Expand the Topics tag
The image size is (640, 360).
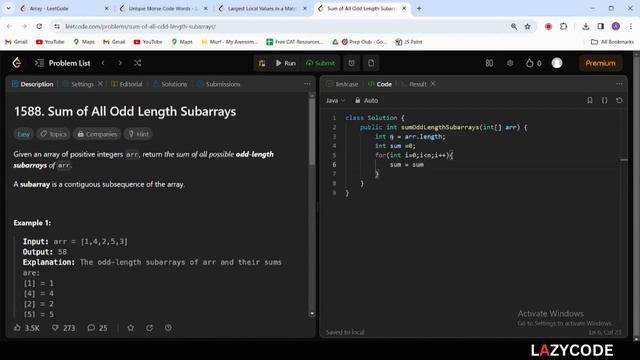click(x=53, y=134)
